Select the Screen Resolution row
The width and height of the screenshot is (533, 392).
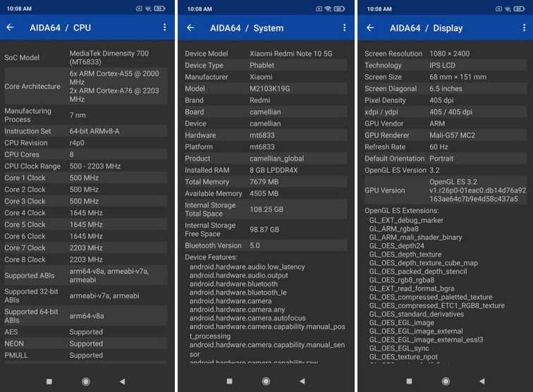point(446,54)
